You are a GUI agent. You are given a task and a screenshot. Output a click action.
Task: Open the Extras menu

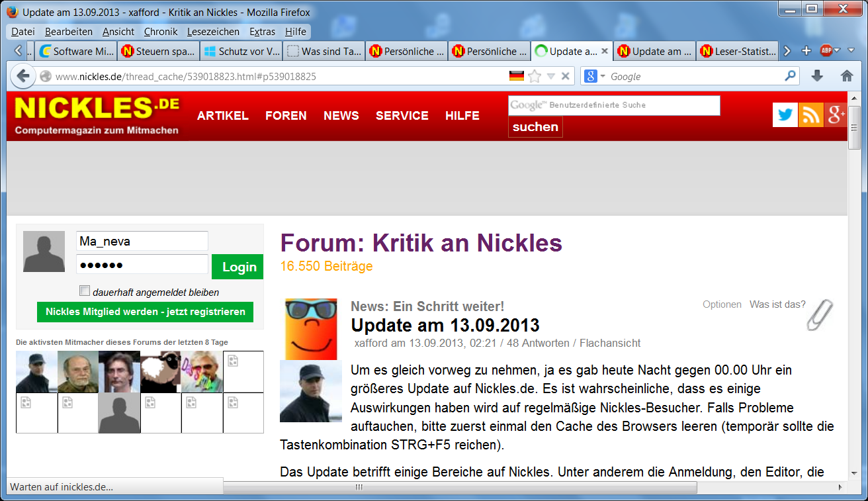[x=263, y=31]
